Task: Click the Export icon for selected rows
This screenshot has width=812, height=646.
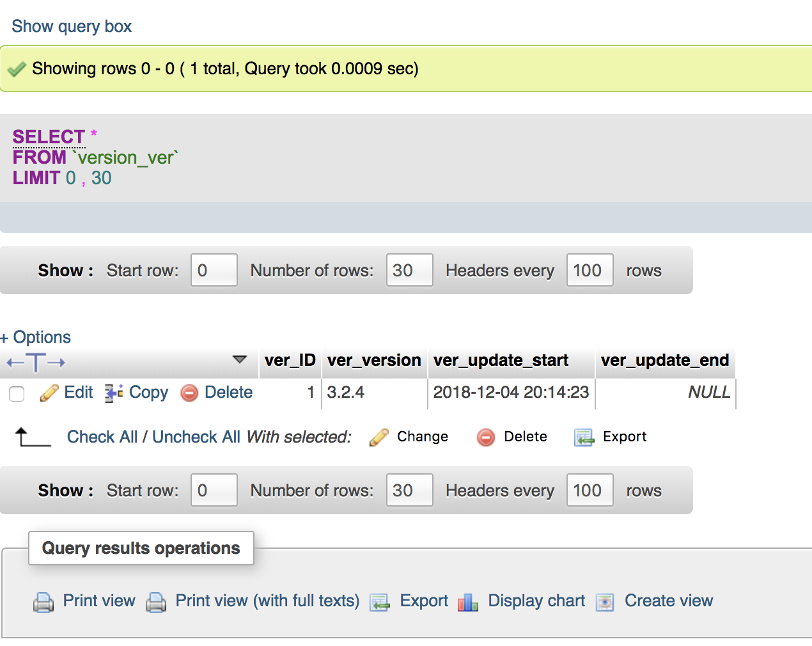Action: click(x=584, y=437)
